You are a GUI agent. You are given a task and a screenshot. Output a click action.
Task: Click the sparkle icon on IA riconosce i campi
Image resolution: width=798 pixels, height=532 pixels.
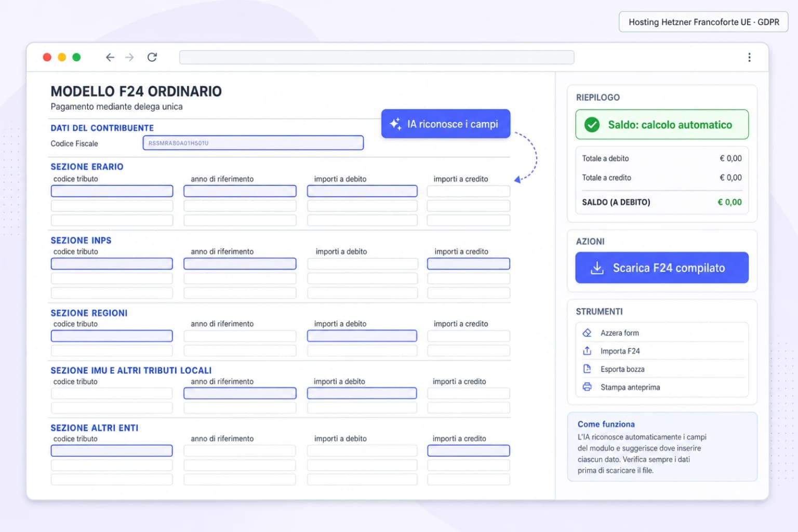(x=395, y=124)
